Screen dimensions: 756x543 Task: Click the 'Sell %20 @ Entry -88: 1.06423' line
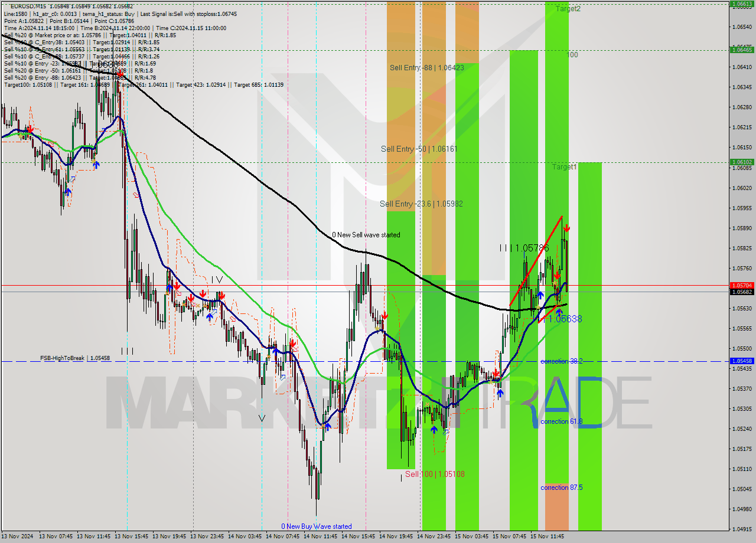(x=80, y=77)
